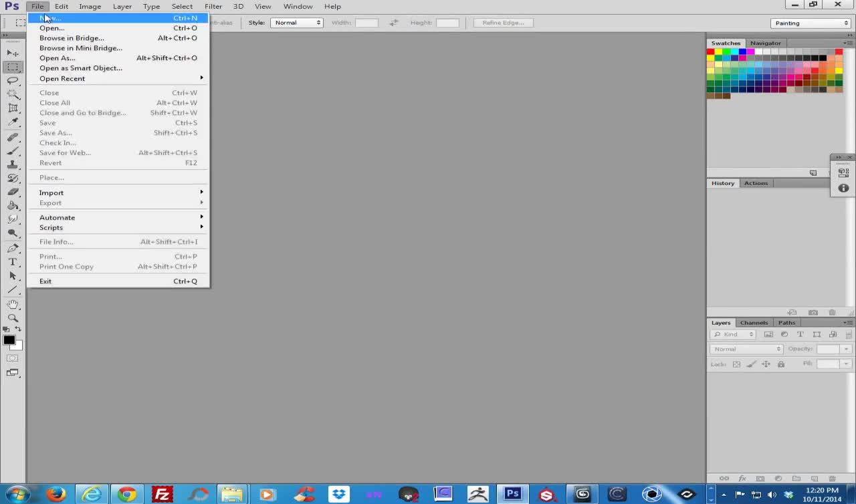Screen dimensions: 856x504
Task: Select the Eyedropper tool
Action: [13, 122]
